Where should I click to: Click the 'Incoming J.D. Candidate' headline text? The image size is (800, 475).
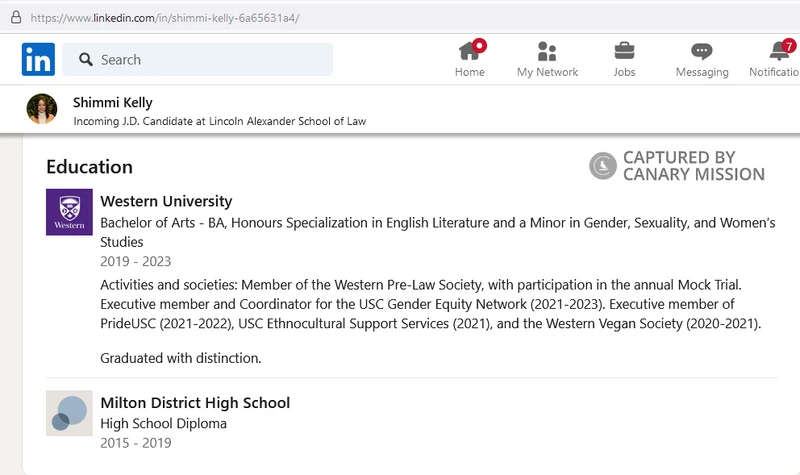point(219,121)
